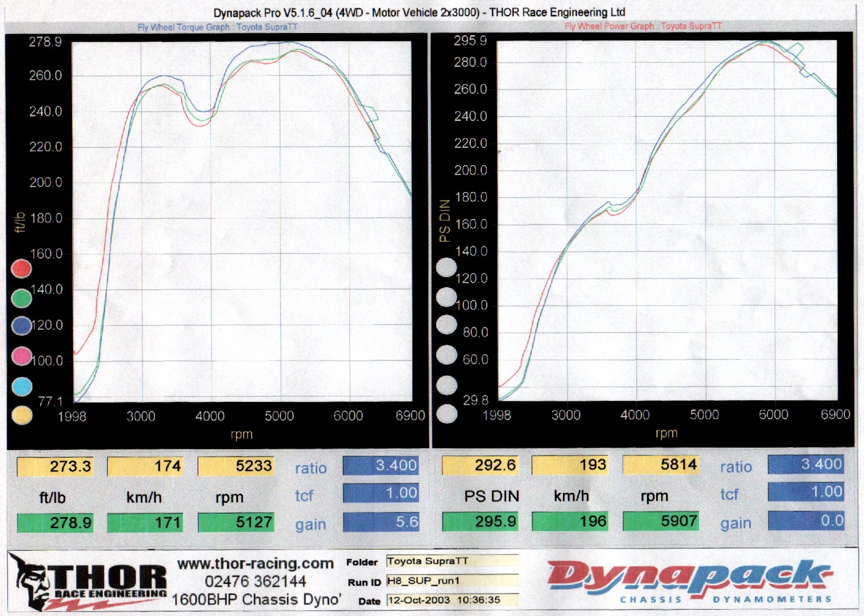
Task: Click the yellow 193 km/h power field
Action: point(570,465)
